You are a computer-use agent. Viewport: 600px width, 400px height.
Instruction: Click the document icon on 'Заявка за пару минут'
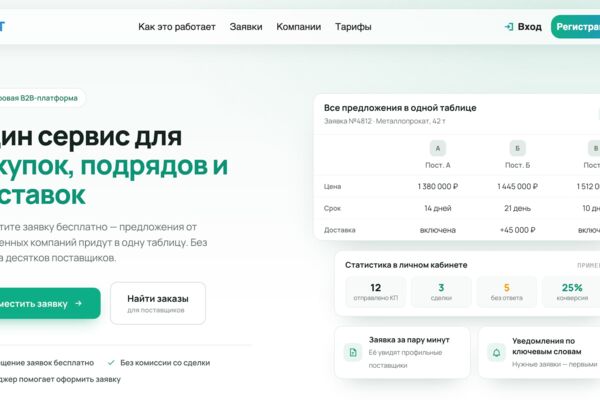point(353,353)
